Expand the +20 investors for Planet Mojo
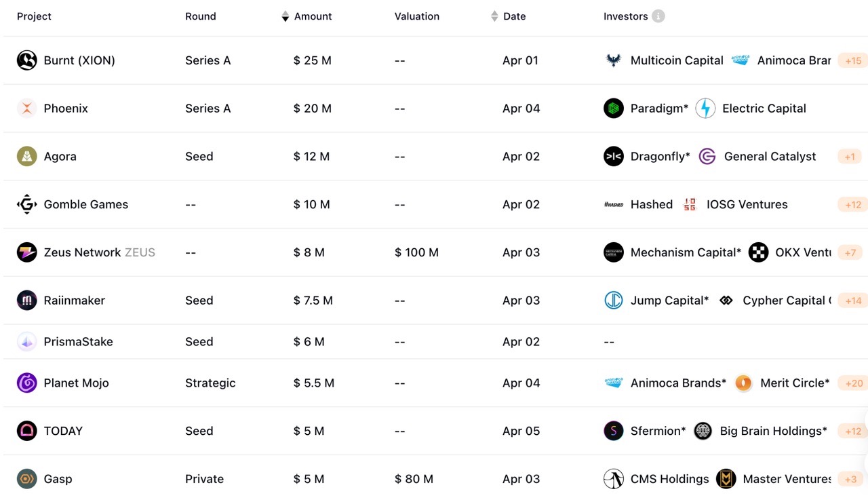Screen dimensions: 868x502 (x=852, y=383)
